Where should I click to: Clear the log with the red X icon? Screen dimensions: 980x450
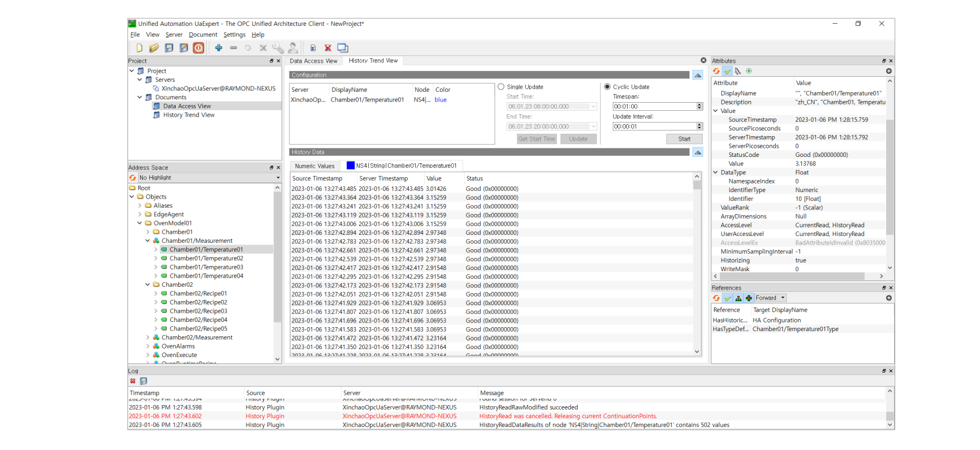(133, 381)
